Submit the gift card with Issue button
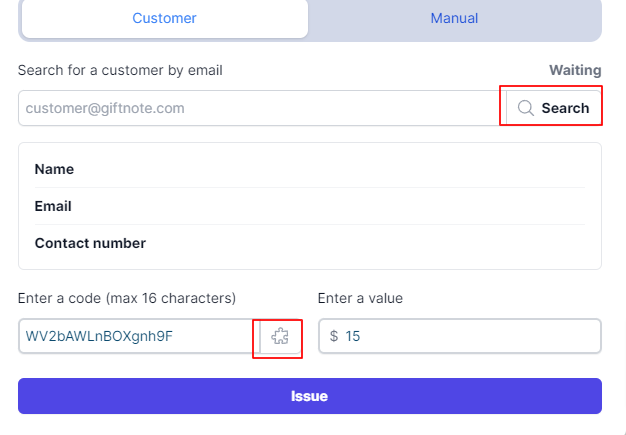 click(310, 396)
